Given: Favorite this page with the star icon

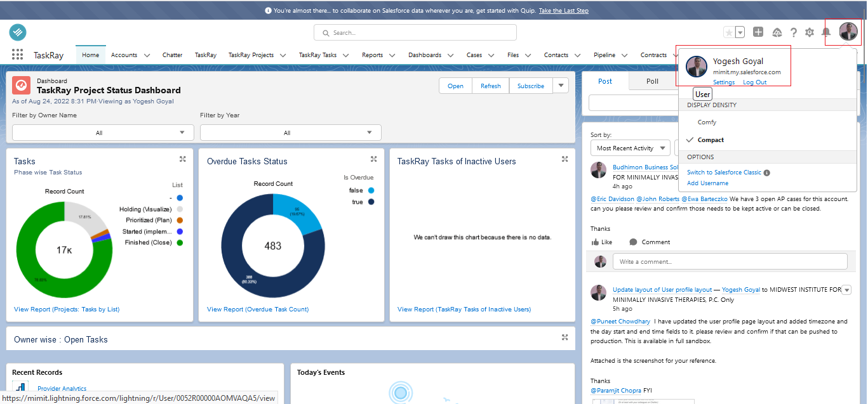Looking at the screenshot, I should point(728,30).
